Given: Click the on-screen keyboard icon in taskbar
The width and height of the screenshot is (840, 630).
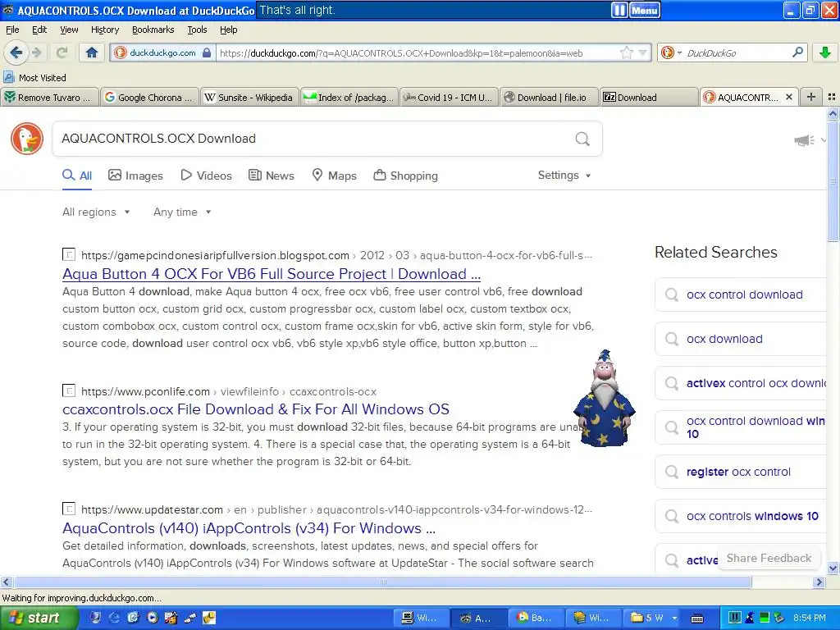Looking at the screenshot, I should click(697, 619).
